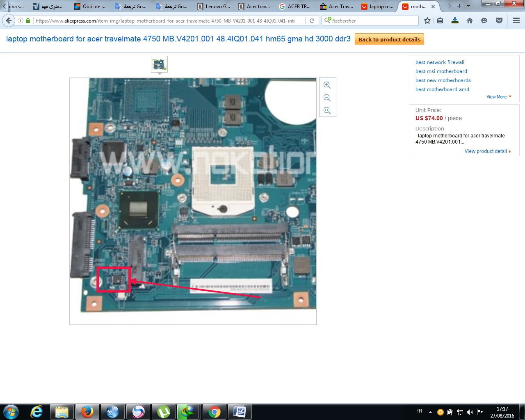Bookmark this page with the star icon
Viewport: 525px width, 420px height.
pyautogui.click(x=427, y=21)
